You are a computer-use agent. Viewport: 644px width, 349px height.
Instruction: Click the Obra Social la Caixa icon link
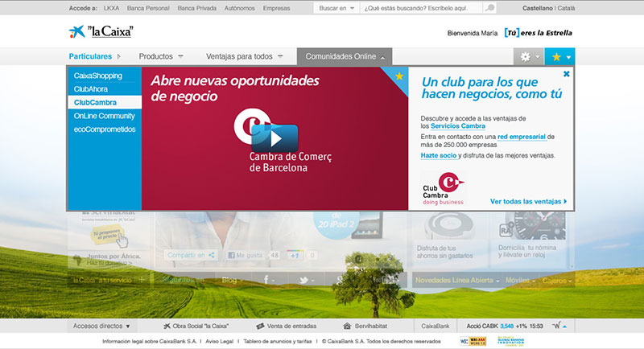[196, 326]
